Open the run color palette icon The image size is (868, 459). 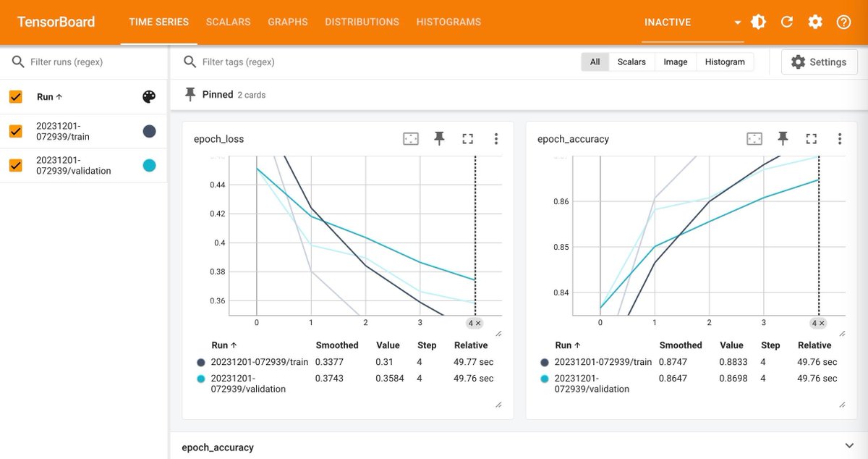point(151,96)
